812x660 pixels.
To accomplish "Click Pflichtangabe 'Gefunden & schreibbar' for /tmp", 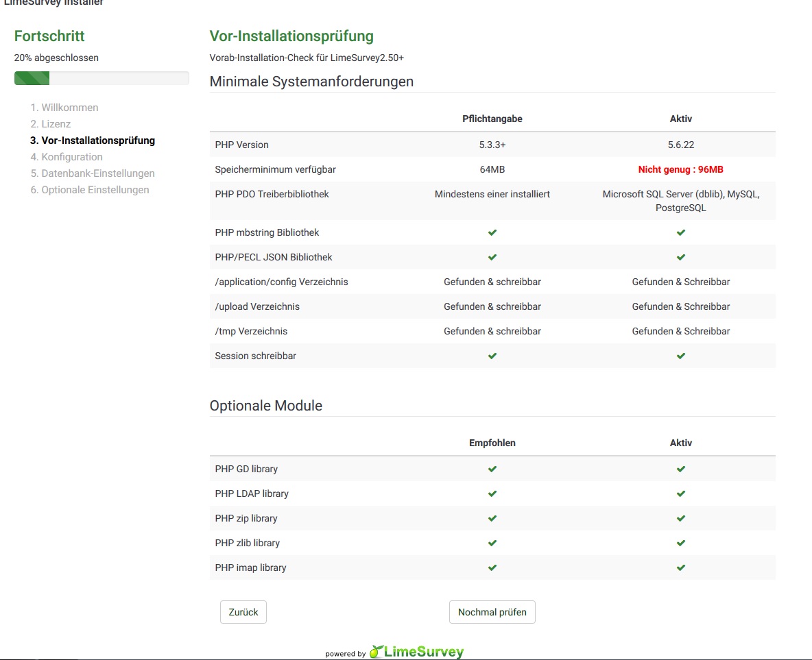I will pyautogui.click(x=492, y=331).
